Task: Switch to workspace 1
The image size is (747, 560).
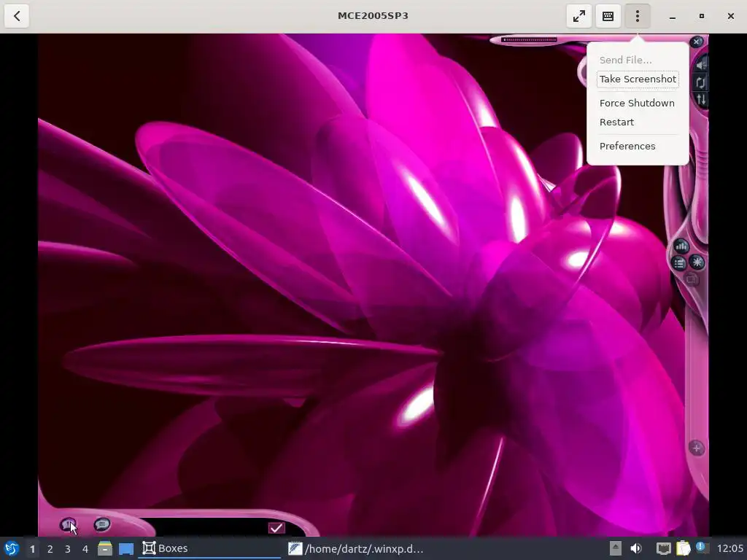Action: pyautogui.click(x=32, y=549)
